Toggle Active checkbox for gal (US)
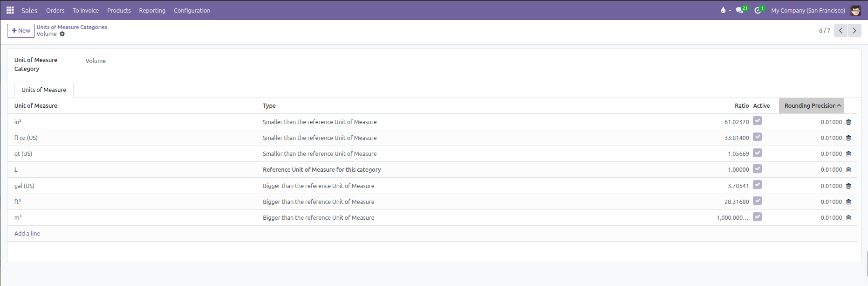The width and height of the screenshot is (868, 286). 758,185
